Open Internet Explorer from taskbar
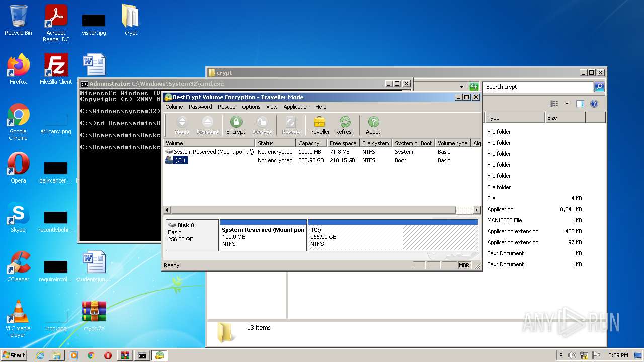This screenshot has height=362, width=644. coord(40,355)
